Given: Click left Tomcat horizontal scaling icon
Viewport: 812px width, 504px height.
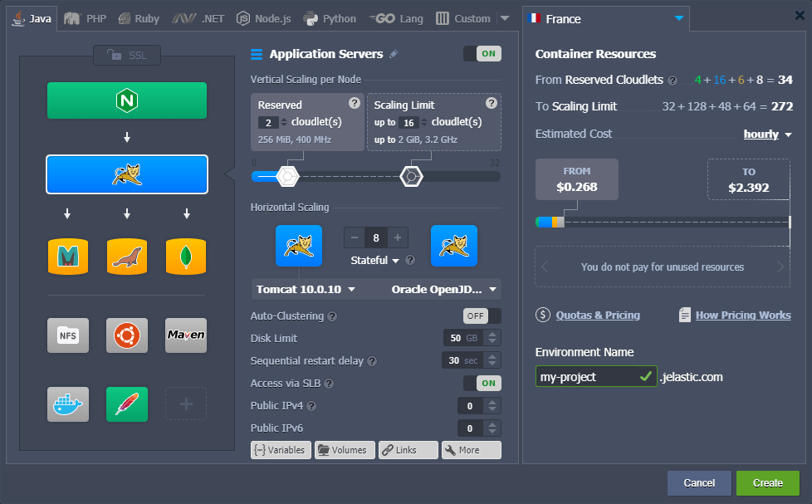Looking at the screenshot, I should (x=299, y=246).
